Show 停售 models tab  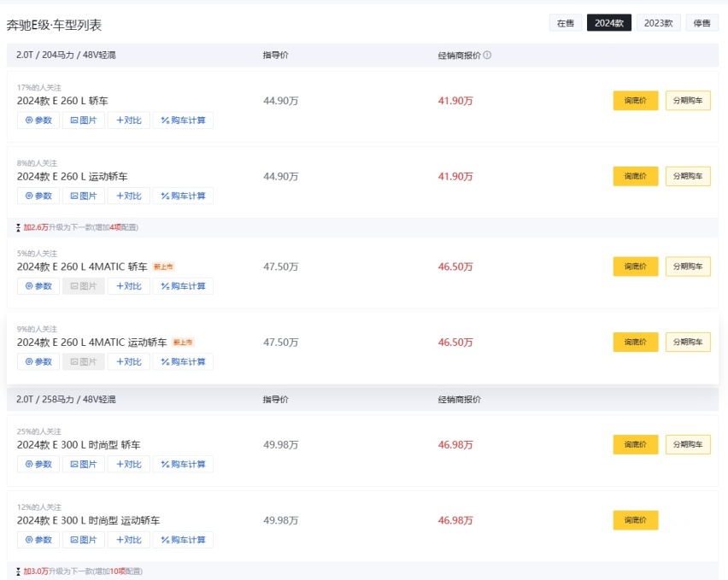(702, 23)
